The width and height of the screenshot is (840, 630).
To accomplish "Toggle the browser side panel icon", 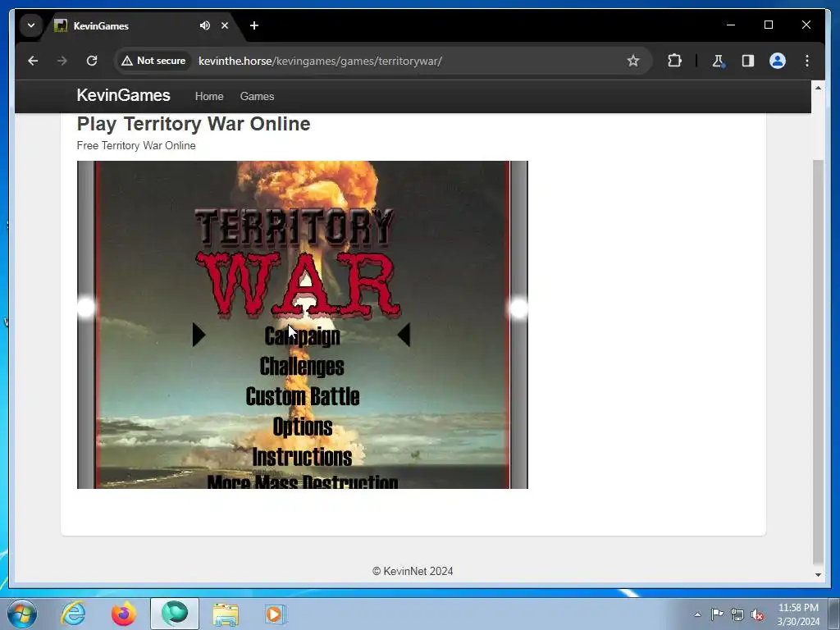I will [748, 61].
